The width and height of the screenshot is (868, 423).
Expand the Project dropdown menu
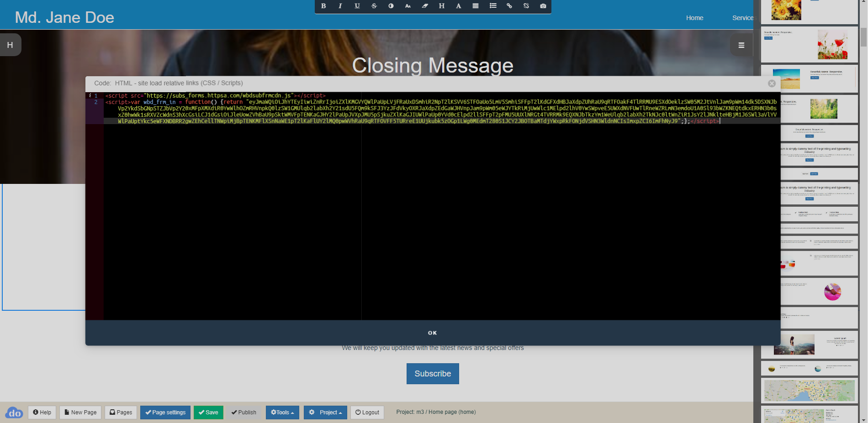pyautogui.click(x=325, y=413)
